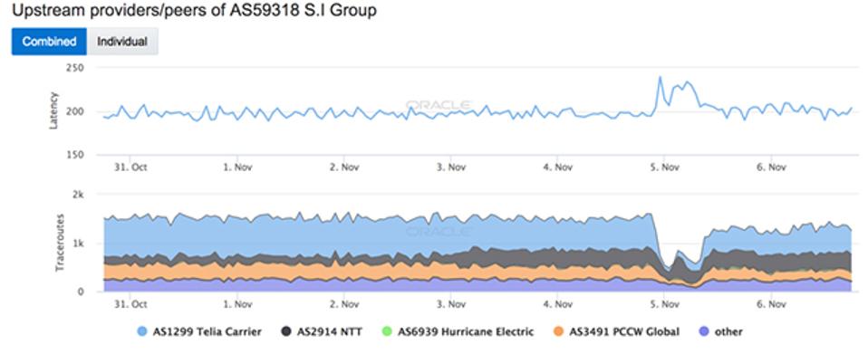Click the '4. Nov' label on traceroutes axis
The height and width of the screenshot is (354, 868).
[558, 303]
